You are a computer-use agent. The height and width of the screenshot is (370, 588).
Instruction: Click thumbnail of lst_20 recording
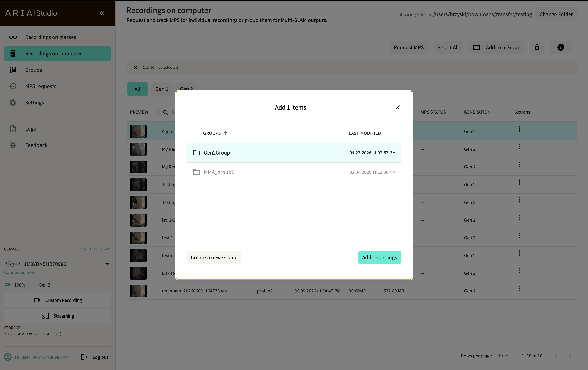pos(138,220)
